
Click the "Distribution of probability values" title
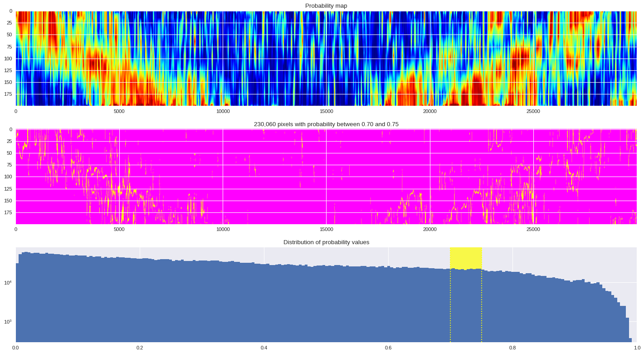326,242
